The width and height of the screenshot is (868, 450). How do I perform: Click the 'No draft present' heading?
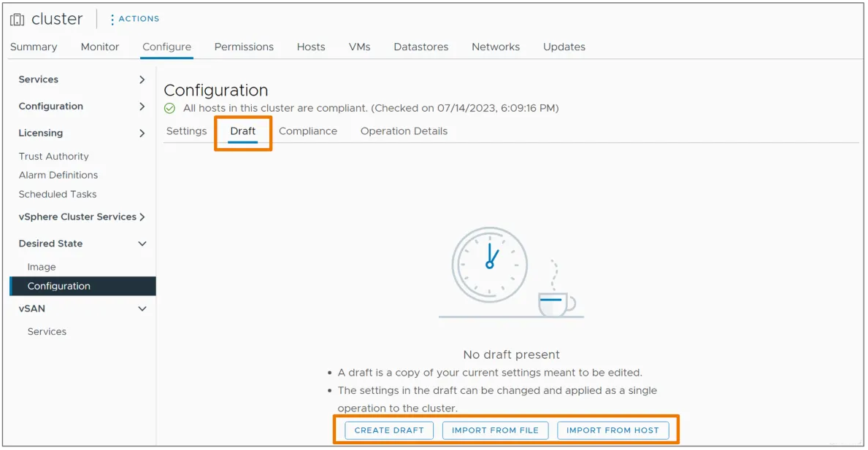pyautogui.click(x=512, y=355)
